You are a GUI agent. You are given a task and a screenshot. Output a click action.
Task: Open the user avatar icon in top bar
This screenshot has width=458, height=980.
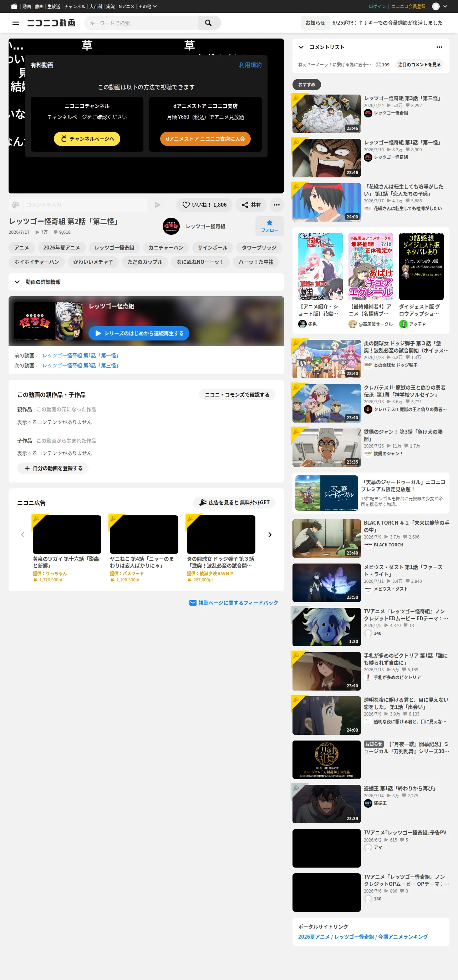click(x=436, y=6)
